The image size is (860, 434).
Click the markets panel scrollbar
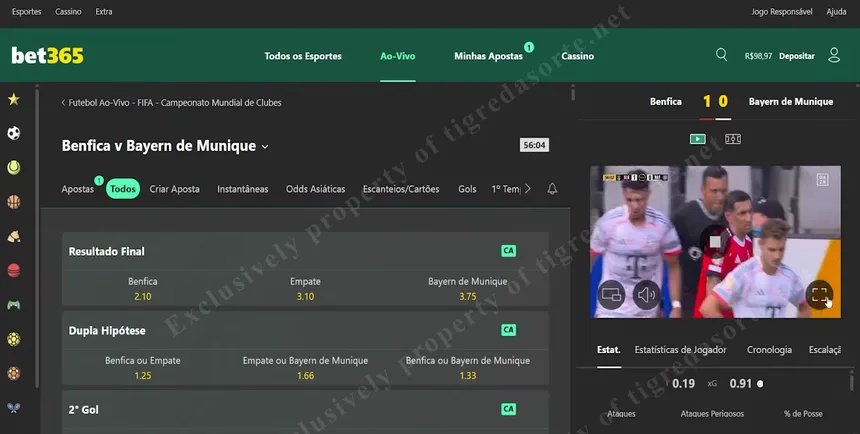[x=573, y=93]
